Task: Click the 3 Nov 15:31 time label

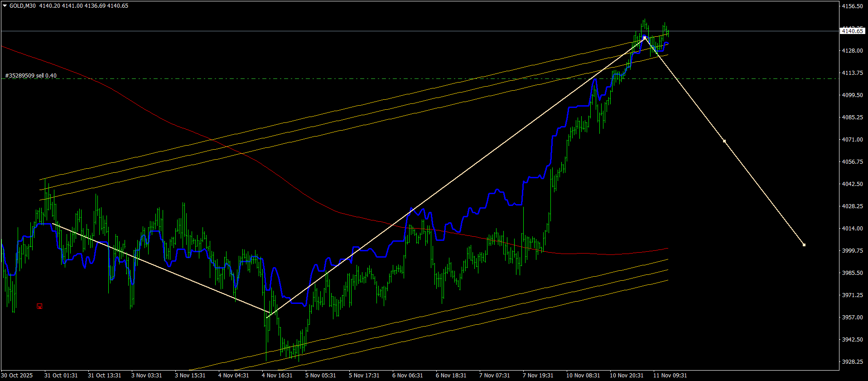Action: point(190,376)
